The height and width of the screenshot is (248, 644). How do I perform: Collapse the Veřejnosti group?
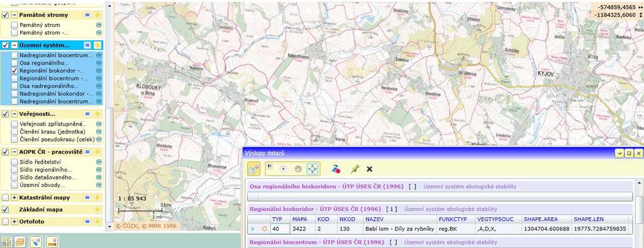pyautogui.click(x=14, y=114)
